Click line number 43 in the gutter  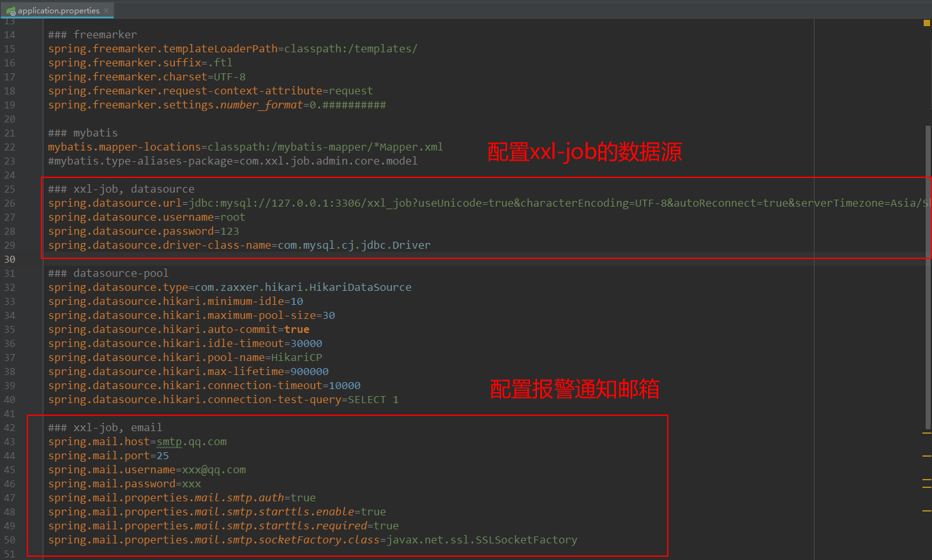click(x=10, y=442)
